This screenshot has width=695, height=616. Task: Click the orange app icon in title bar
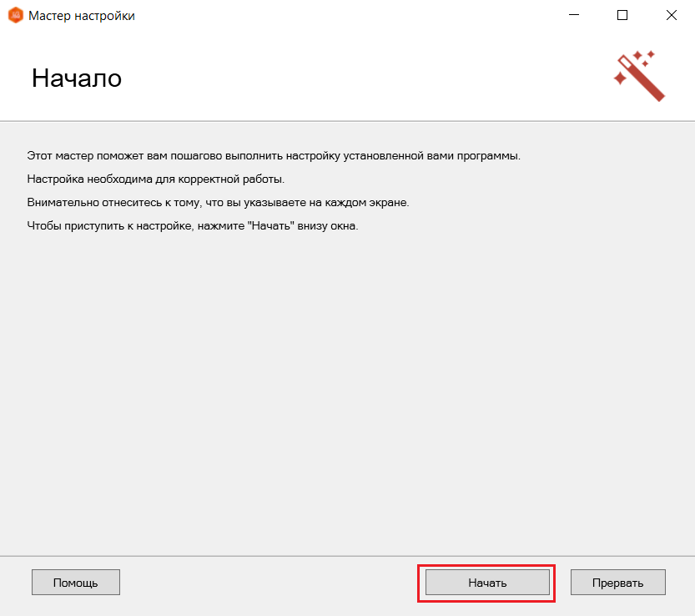click(16, 16)
